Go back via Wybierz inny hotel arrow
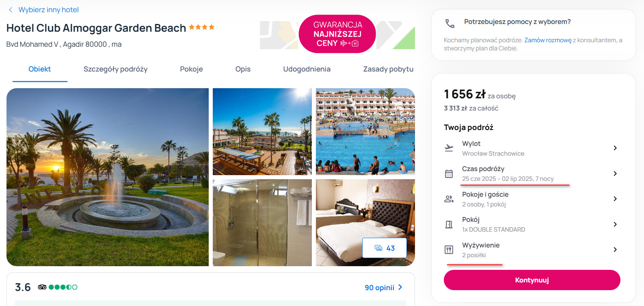Image resolution: width=644 pixels, height=306 pixels. [x=11, y=10]
